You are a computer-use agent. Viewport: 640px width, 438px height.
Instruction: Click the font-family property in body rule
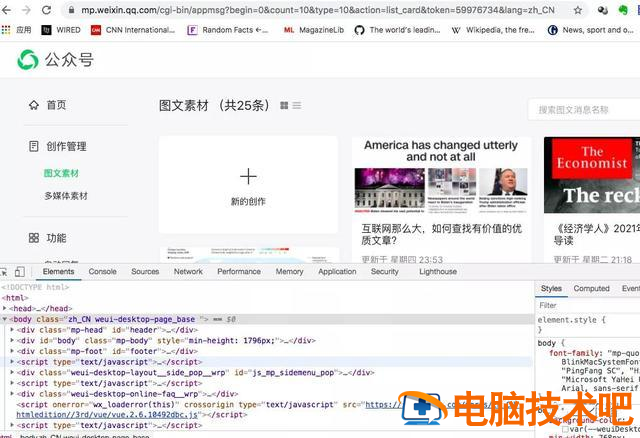(576, 353)
